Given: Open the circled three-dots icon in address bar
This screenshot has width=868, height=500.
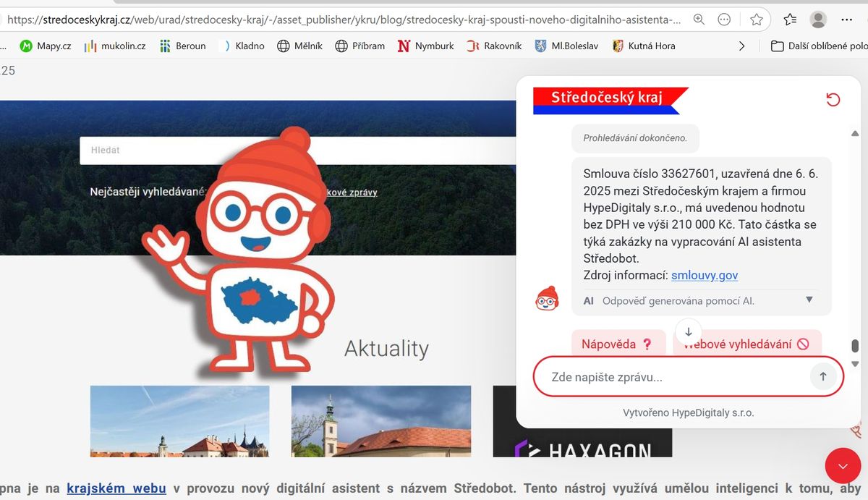Looking at the screenshot, I should (724, 20).
